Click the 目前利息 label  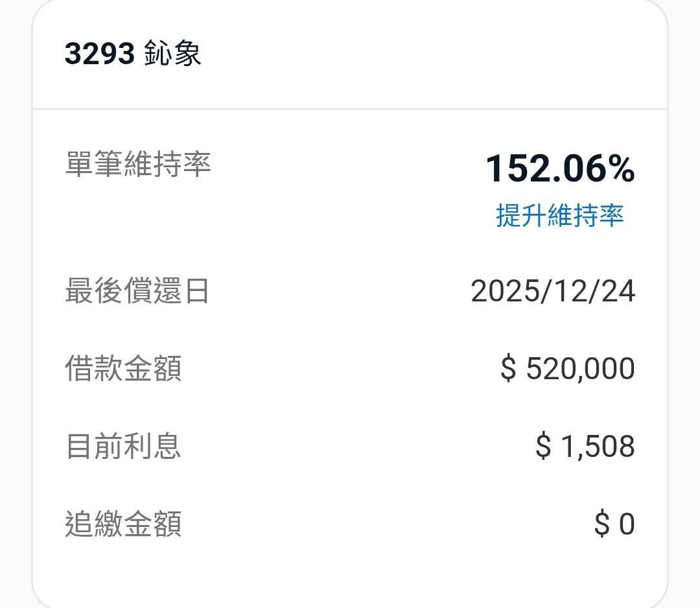(123, 446)
